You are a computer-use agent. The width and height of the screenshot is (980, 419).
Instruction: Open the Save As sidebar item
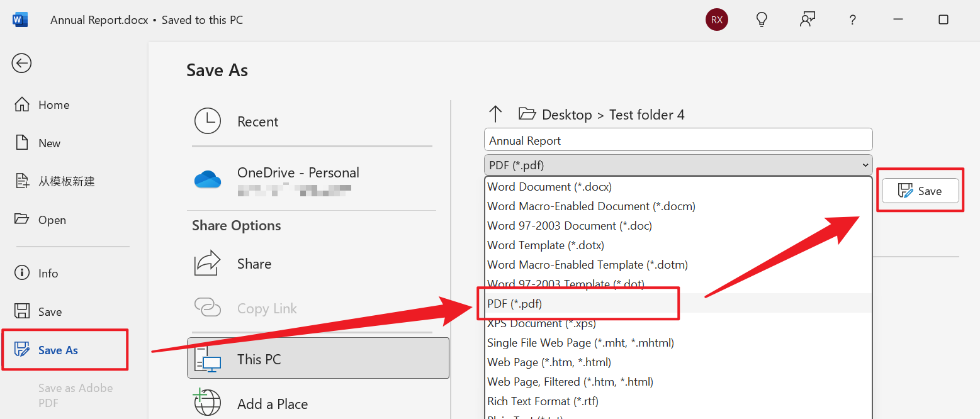58,350
